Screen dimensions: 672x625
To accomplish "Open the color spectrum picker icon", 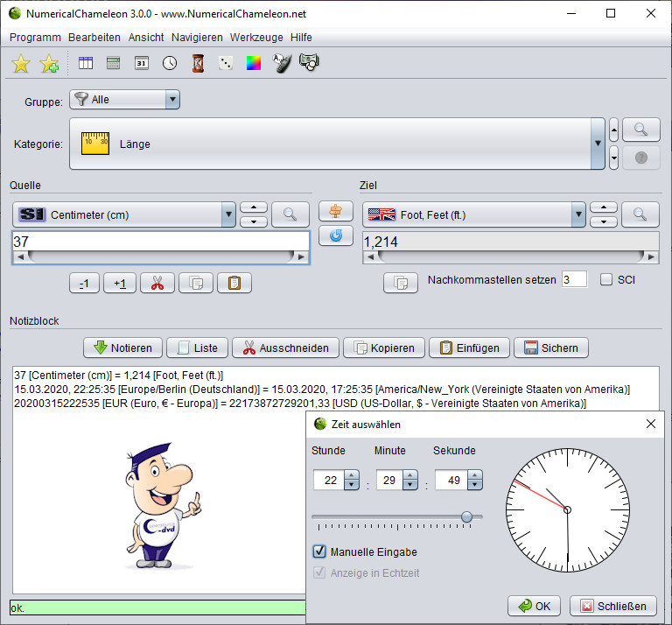I will (254, 63).
